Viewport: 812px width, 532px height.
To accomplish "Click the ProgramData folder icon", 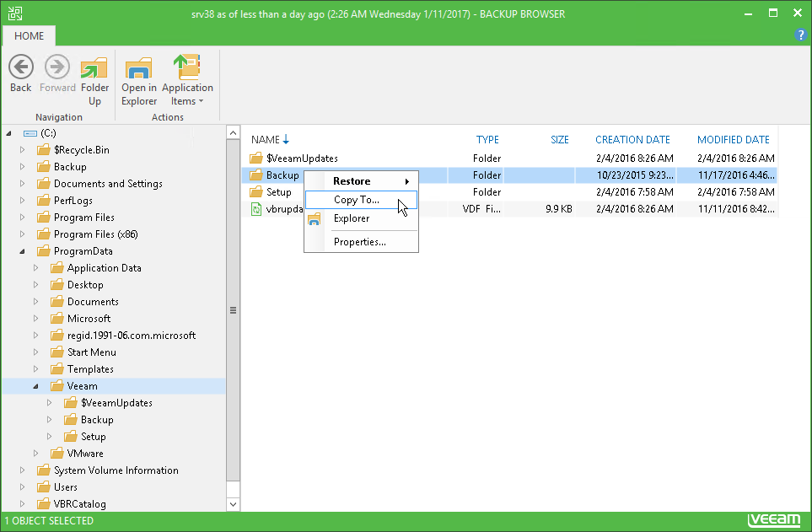I will coord(44,251).
